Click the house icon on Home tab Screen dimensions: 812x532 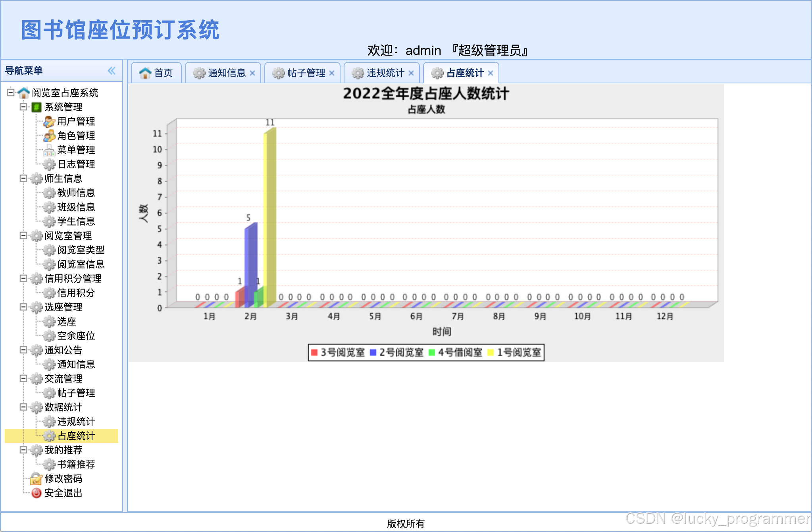(x=145, y=73)
